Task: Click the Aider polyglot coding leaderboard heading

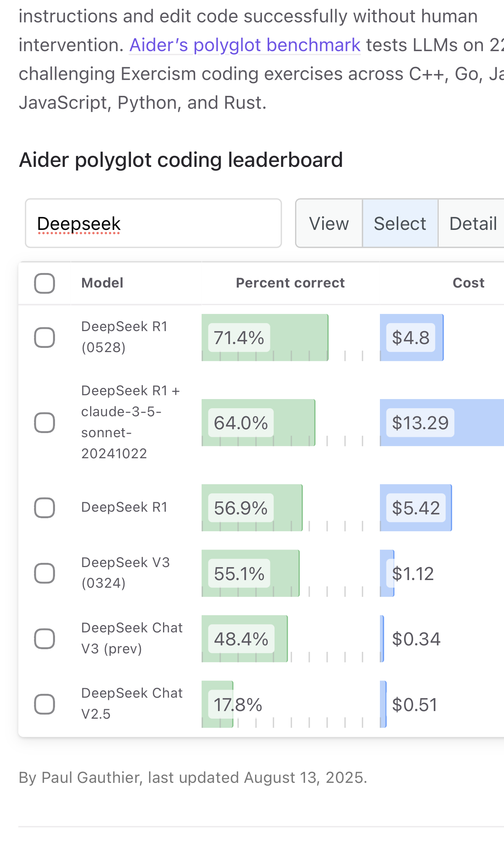Action: pos(181,160)
